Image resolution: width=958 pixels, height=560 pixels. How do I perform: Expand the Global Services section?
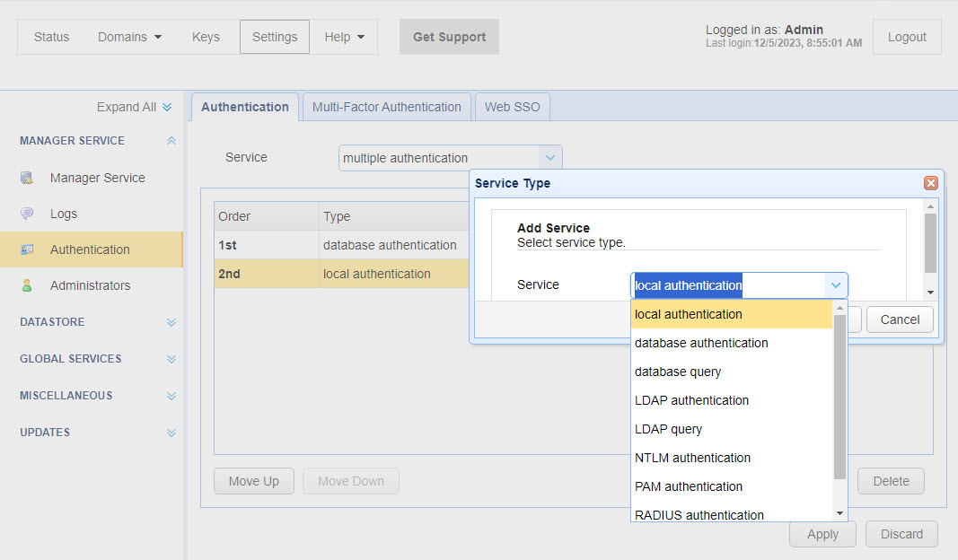[x=171, y=359]
